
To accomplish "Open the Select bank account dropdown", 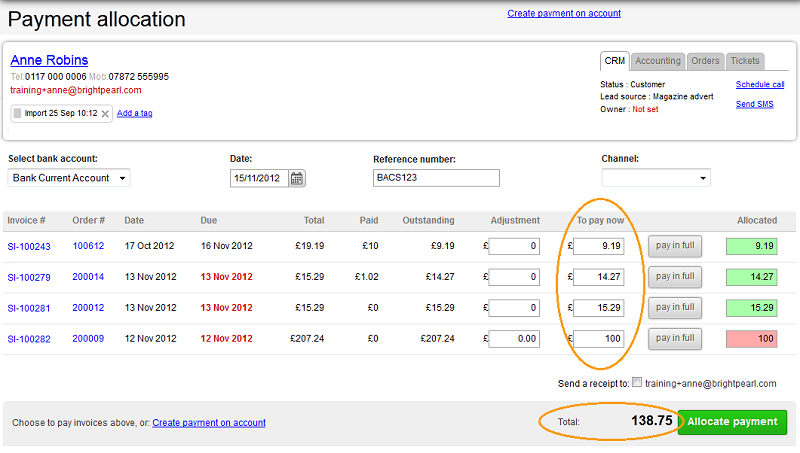I will tap(69, 178).
